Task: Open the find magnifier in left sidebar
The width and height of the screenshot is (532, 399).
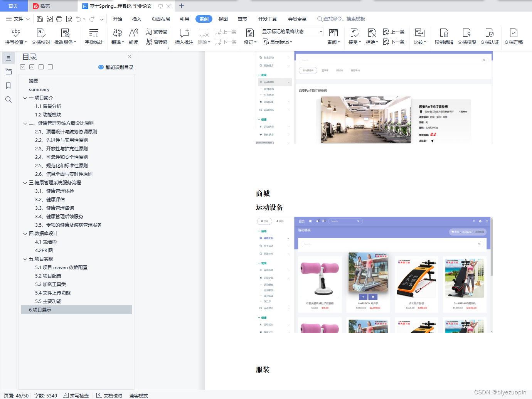Action: [8, 99]
